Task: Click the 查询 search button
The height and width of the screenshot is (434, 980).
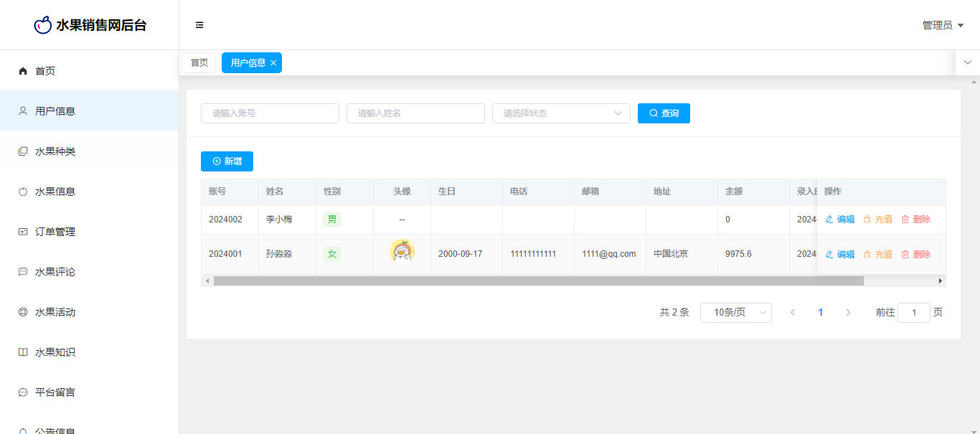Action: coord(664,113)
